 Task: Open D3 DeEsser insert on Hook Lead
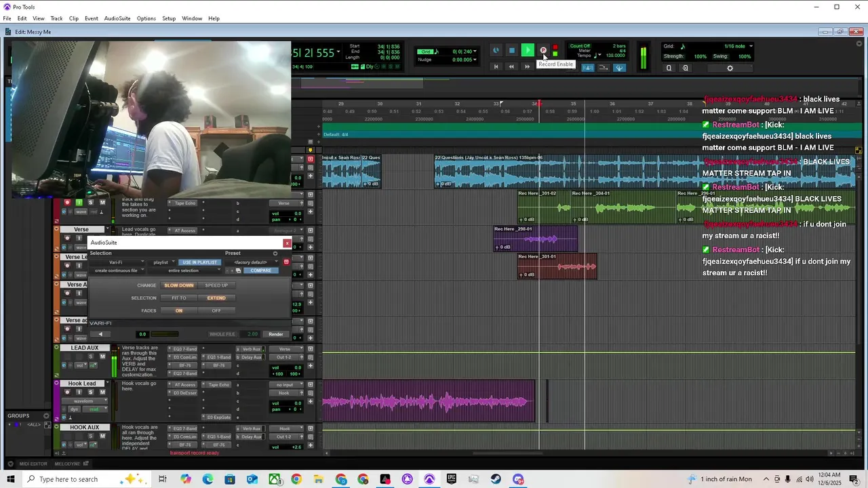[x=184, y=393]
